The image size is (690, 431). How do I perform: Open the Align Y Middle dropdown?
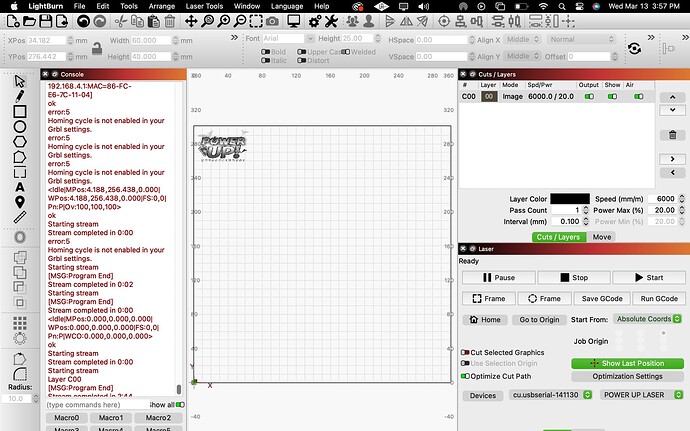(x=522, y=56)
